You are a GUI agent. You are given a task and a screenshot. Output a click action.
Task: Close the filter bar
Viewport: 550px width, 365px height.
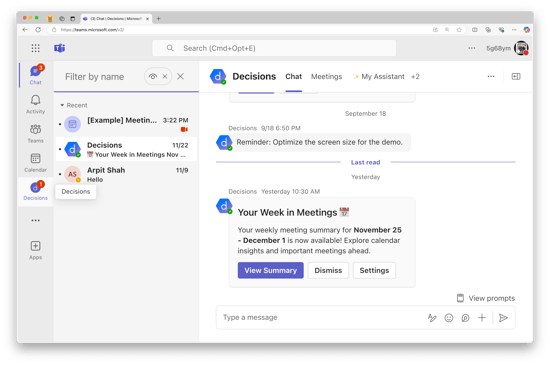(181, 76)
